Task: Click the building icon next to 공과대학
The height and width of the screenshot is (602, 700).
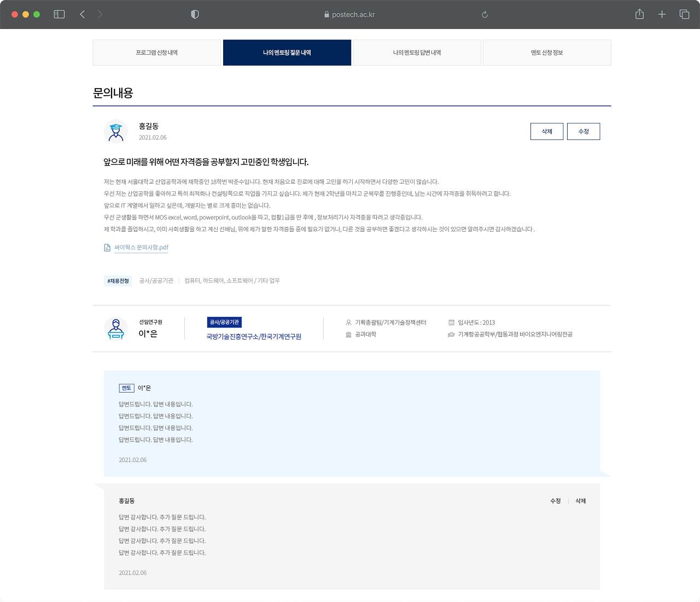Action: point(348,335)
